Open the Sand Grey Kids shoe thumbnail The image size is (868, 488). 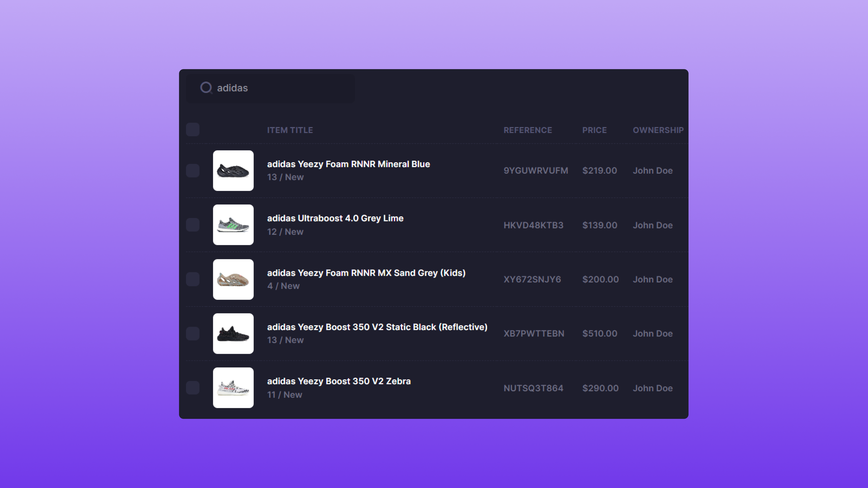233,279
